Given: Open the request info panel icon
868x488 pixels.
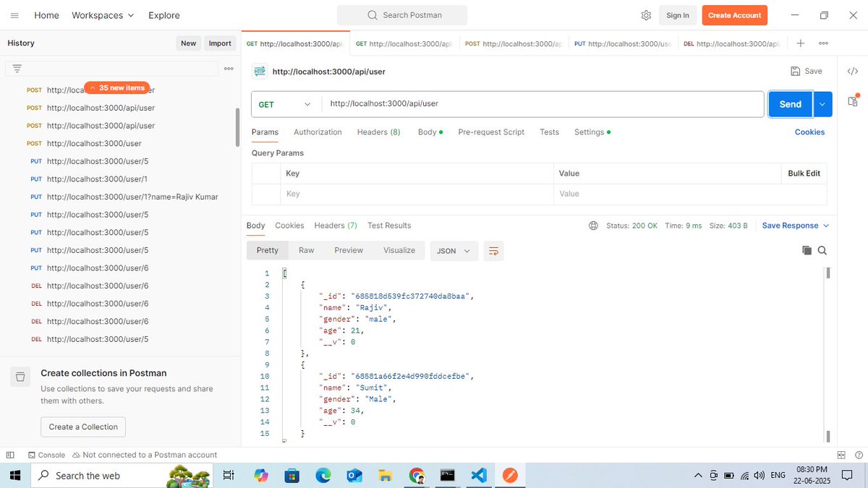Looking at the screenshot, I should tap(853, 101).
